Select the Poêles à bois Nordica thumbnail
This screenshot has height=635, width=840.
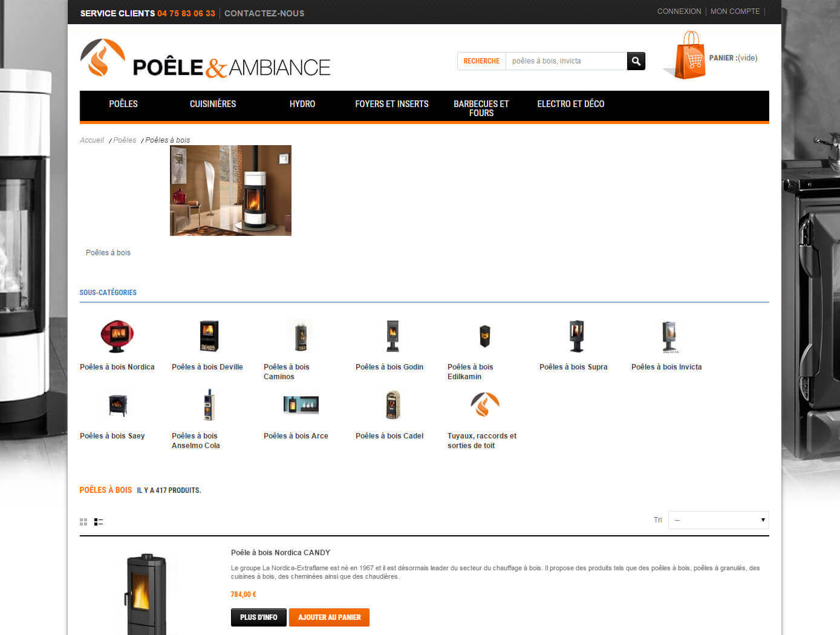117,336
